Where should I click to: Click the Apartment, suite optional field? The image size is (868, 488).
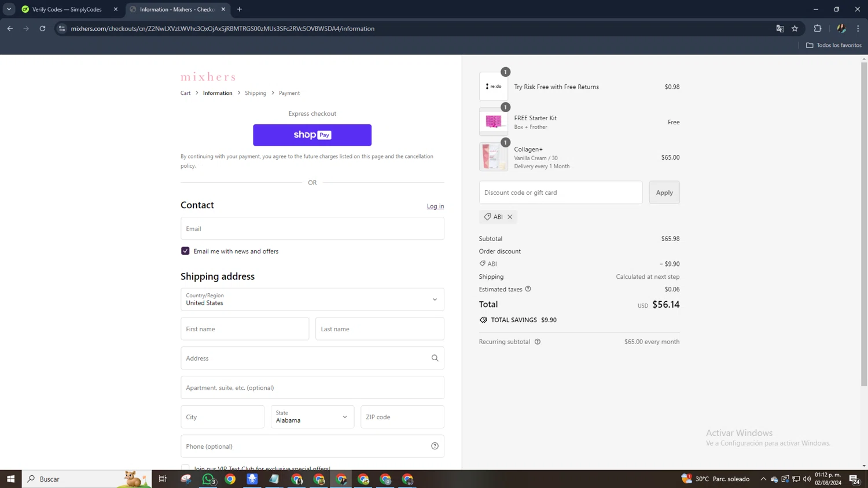312,387
